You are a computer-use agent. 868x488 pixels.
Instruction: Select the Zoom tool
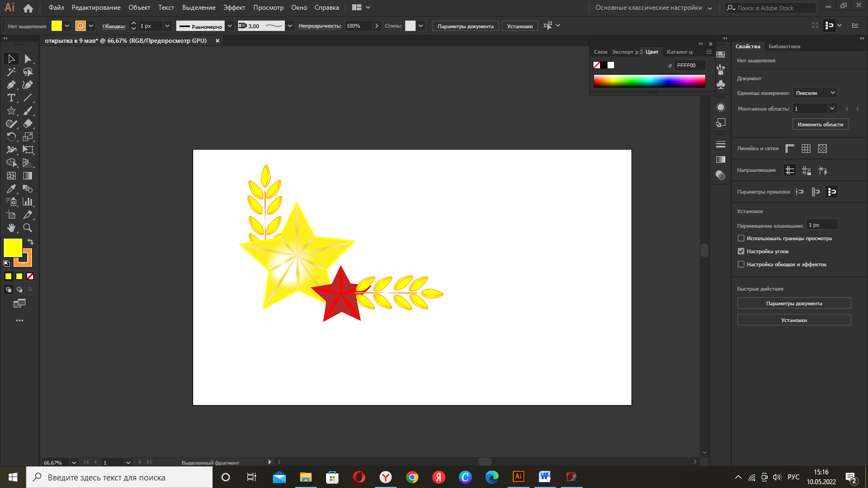(28, 228)
